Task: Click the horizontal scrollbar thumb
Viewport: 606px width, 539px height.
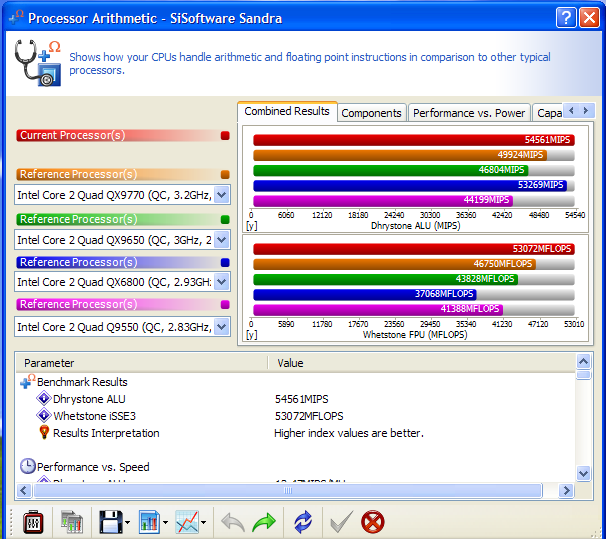Action: coord(288,490)
